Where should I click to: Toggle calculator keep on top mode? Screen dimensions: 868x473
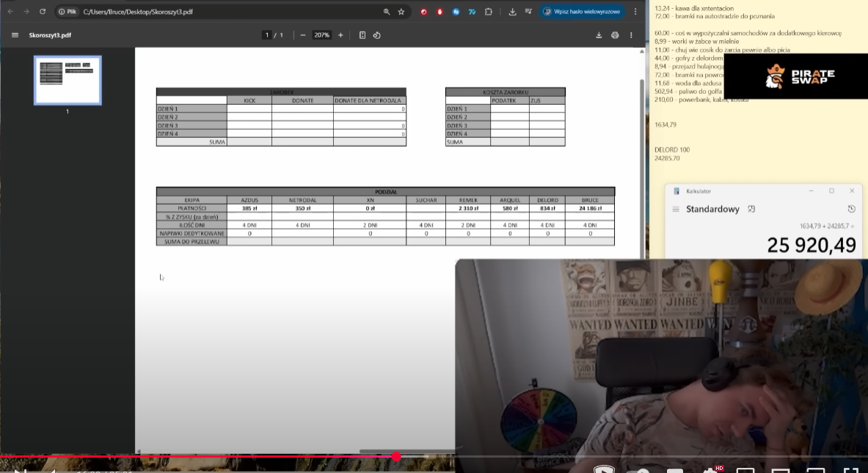pos(752,210)
